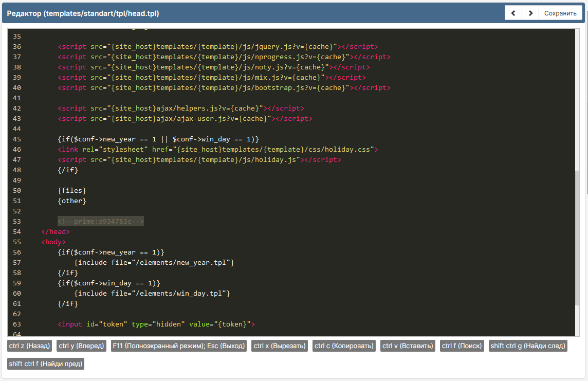Place cursor on ajax-user.js script line

[185, 118]
